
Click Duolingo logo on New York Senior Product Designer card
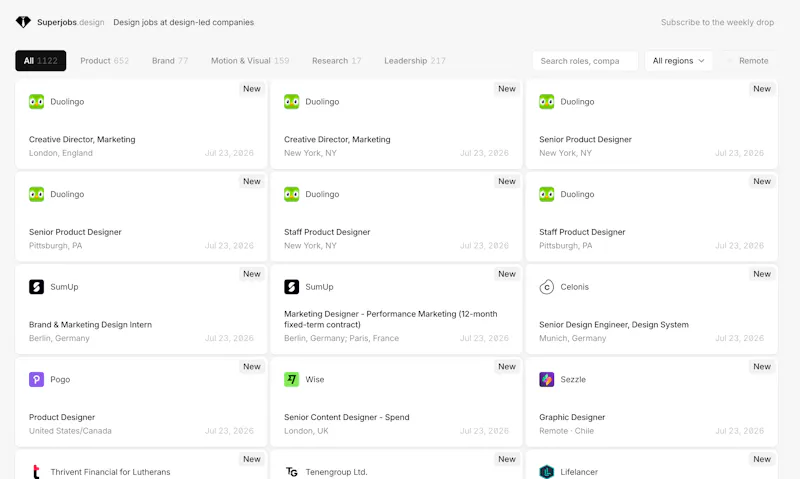(546, 102)
